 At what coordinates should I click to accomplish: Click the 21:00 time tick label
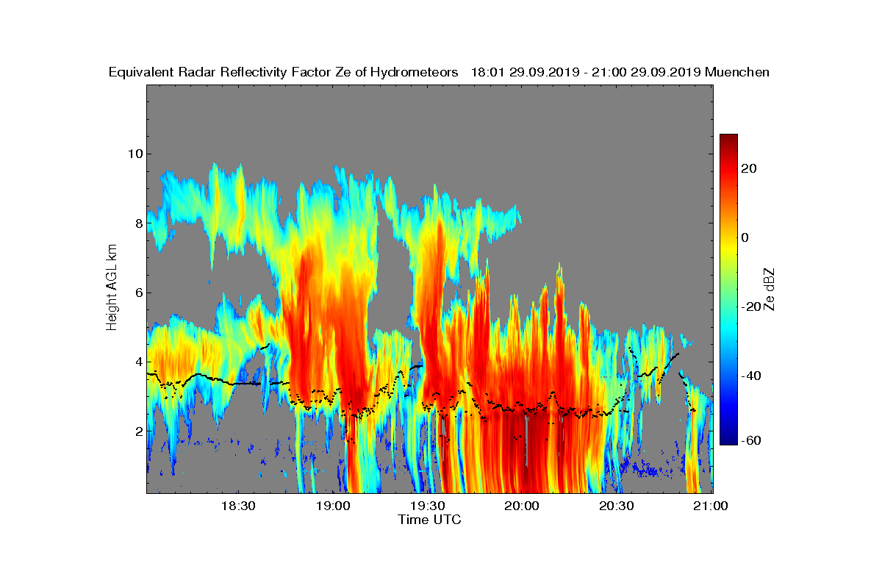711,506
